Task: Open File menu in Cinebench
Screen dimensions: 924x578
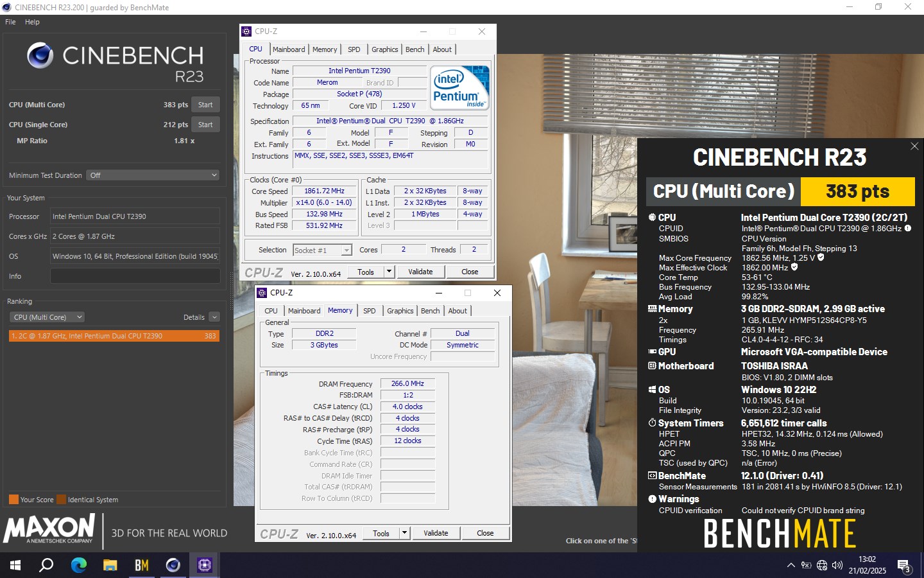Action: 10,22
